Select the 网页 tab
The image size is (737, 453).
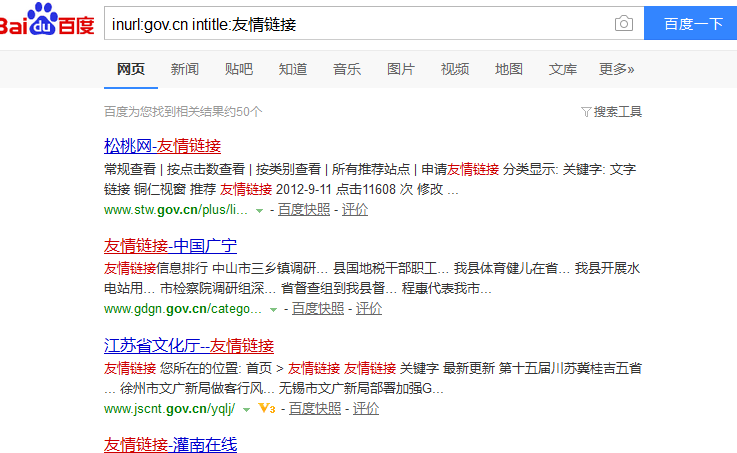(x=131, y=70)
